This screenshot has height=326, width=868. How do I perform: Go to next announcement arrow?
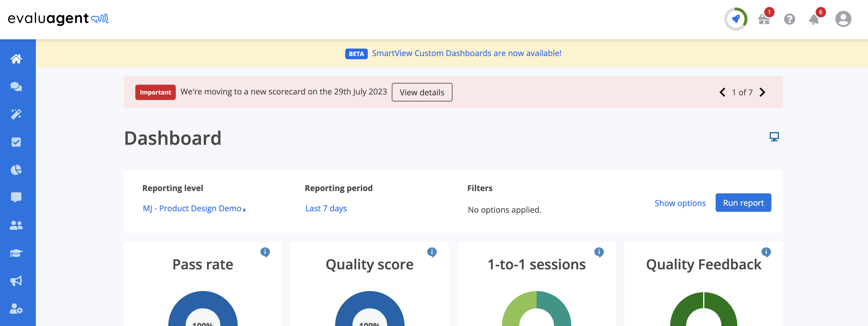pyautogui.click(x=762, y=92)
